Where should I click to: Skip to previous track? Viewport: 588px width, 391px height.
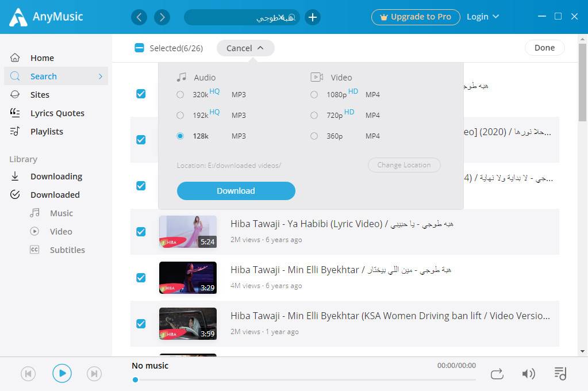click(x=28, y=374)
